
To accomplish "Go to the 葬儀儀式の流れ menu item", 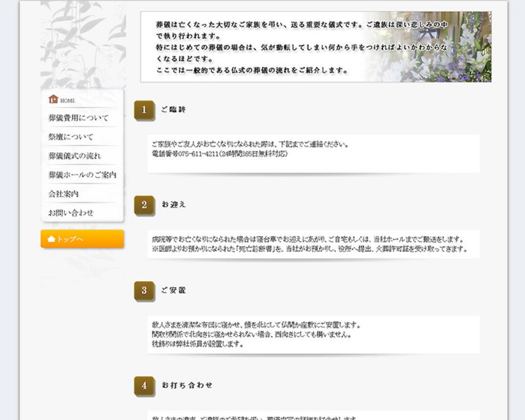I will point(75,156).
